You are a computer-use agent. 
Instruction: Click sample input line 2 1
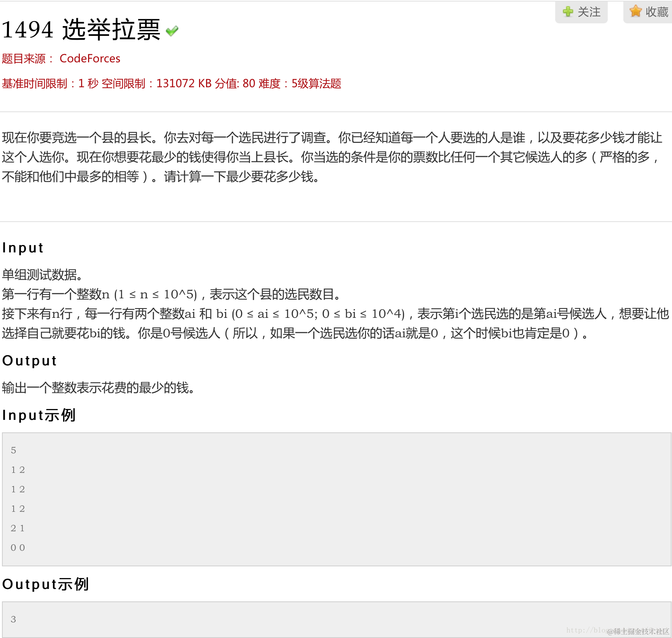(x=18, y=528)
